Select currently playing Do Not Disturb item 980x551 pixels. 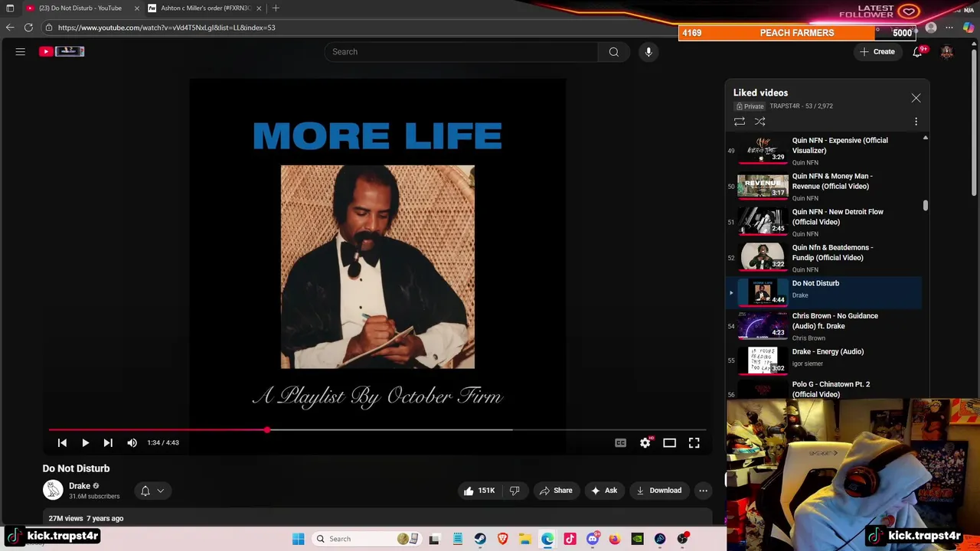(x=825, y=292)
